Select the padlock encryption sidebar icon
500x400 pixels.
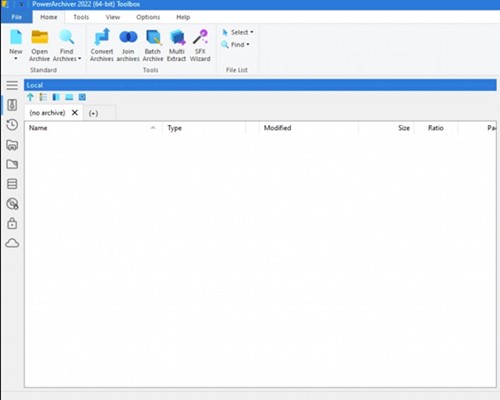tap(12, 223)
